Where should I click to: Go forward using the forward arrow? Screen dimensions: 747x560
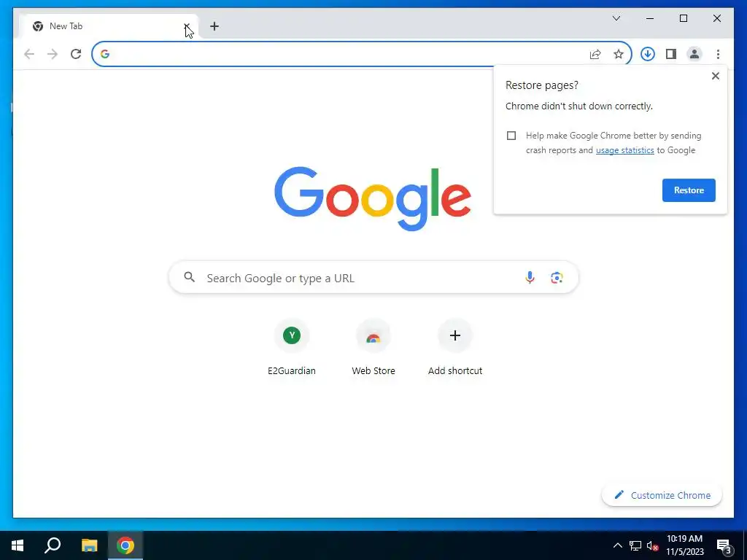52,54
